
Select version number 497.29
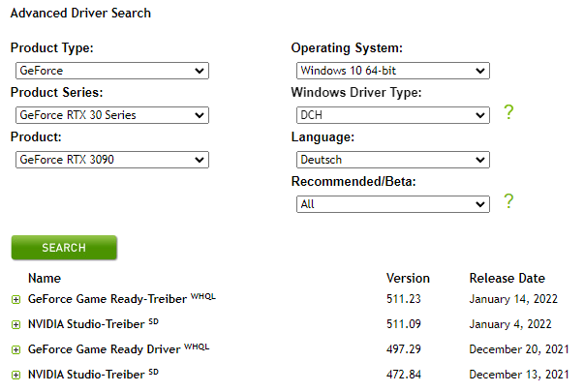(403, 349)
